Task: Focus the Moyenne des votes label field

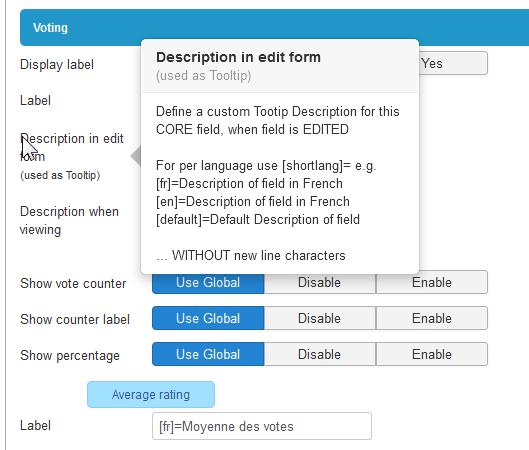Action: (x=262, y=426)
